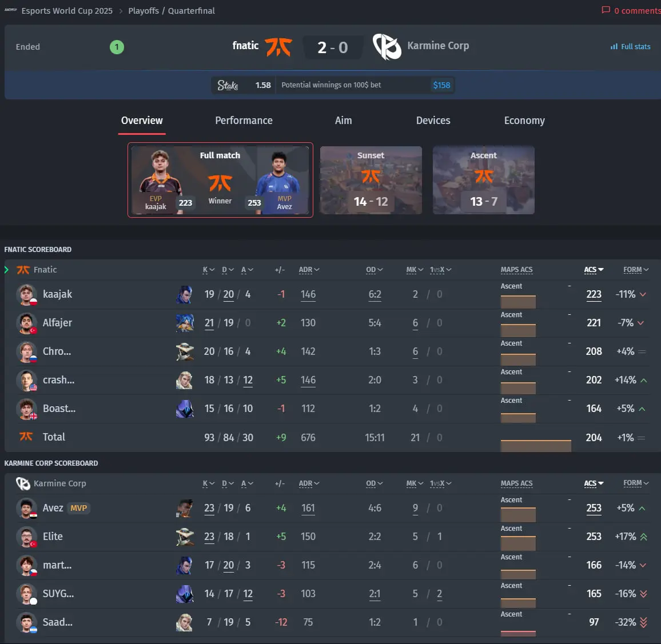Sort Karmine Corp scoreboard by 1vsX
Screen dimensions: 661x644
click(440, 483)
